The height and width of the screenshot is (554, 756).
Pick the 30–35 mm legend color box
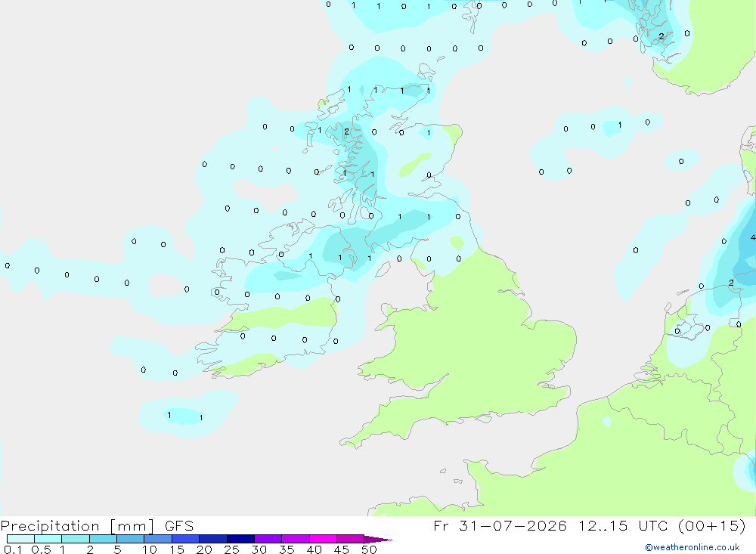[x=268, y=539]
